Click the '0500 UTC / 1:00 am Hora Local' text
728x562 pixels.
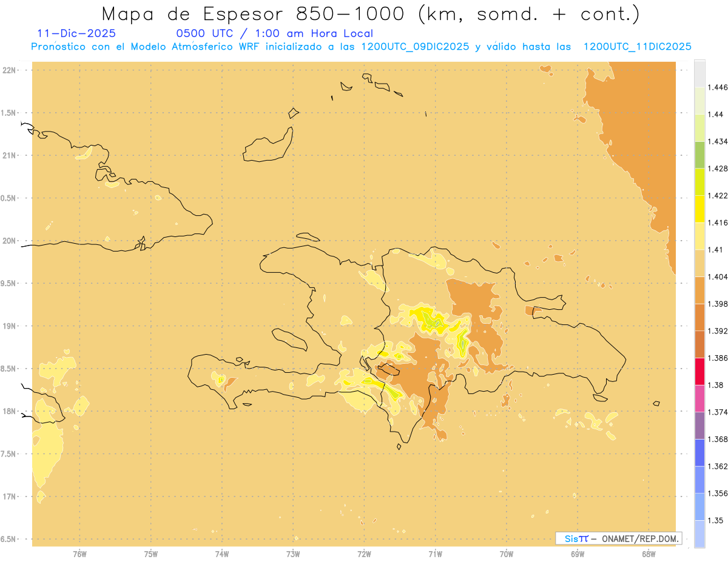(x=274, y=33)
